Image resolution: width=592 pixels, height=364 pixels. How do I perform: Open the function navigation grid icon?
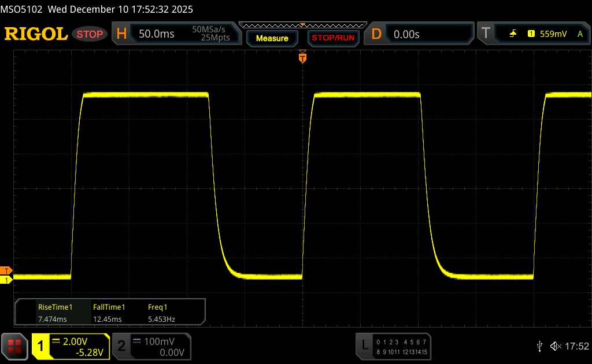(x=15, y=346)
